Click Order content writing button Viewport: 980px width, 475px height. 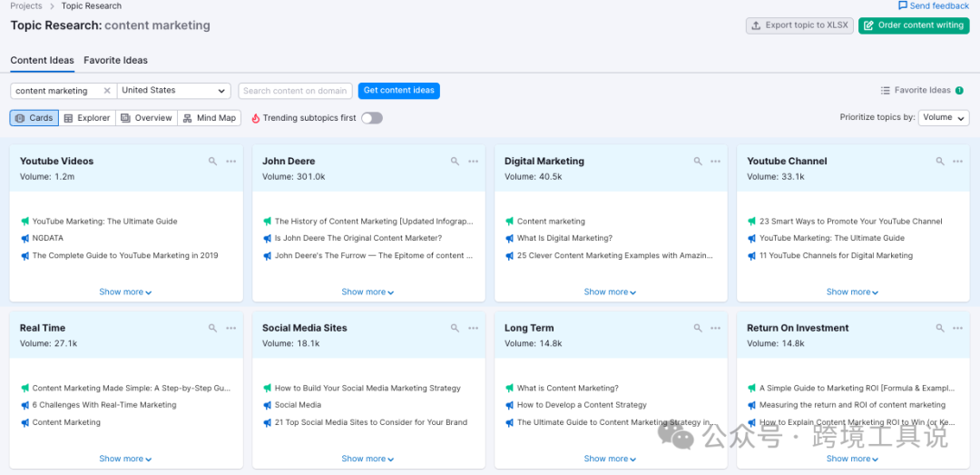click(914, 25)
